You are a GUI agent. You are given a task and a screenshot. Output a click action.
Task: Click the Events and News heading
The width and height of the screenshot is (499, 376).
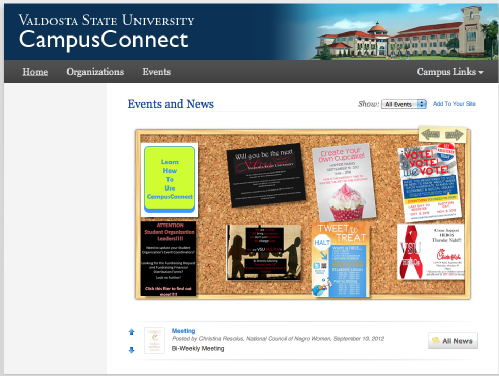[171, 104]
